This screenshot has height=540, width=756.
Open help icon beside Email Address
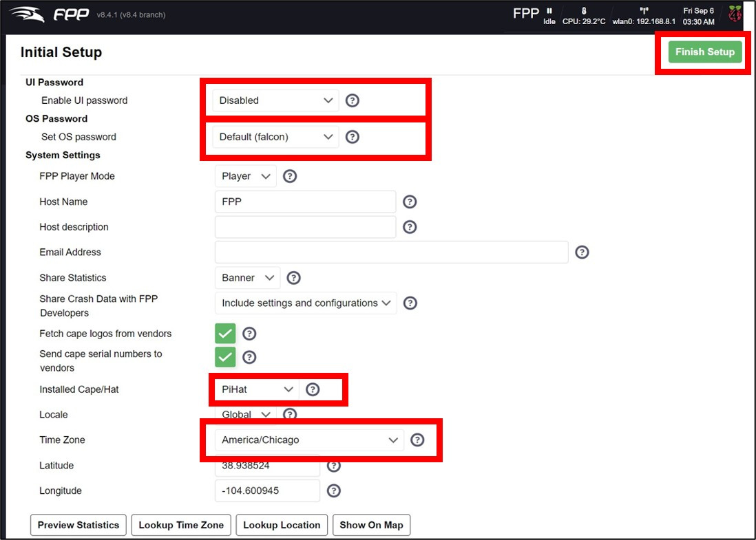(582, 252)
